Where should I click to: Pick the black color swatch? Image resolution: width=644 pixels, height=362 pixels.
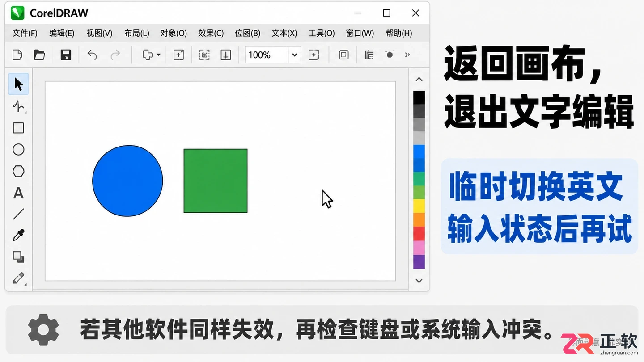pos(419,97)
